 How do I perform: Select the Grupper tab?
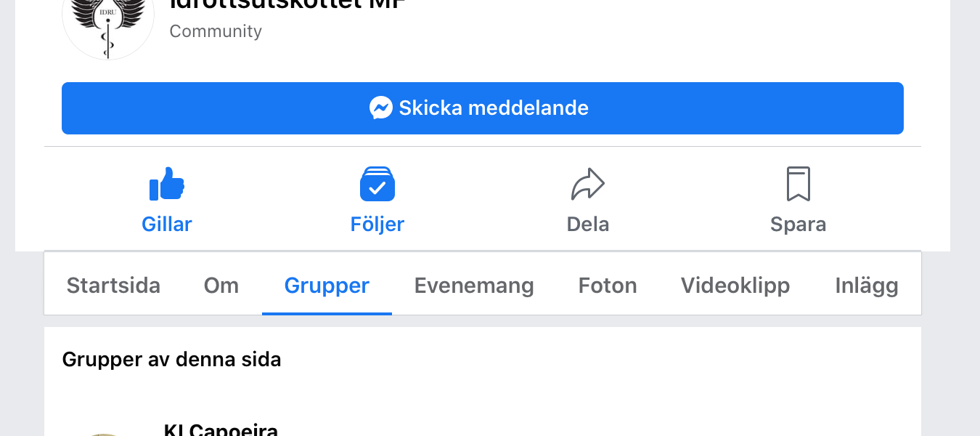(327, 286)
